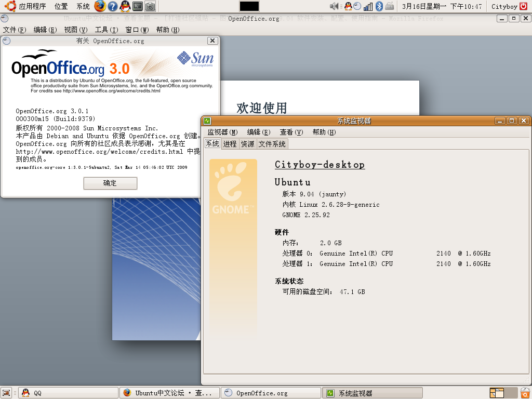Click the 确定 button in the About dialog
532x399 pixels.
coord(110,183)
